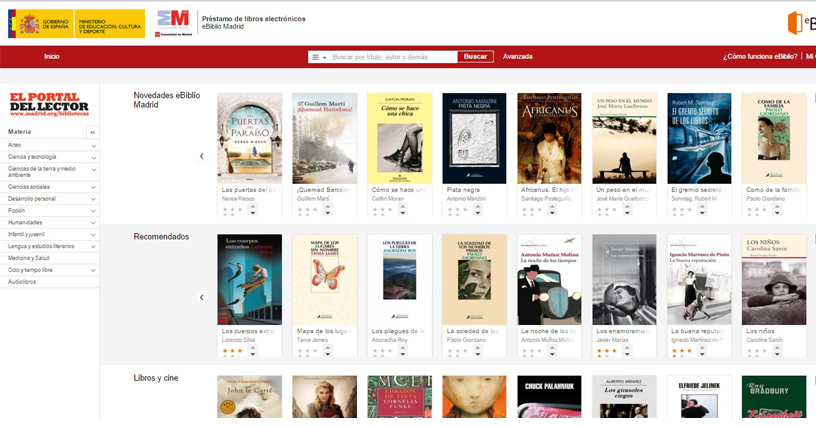This screenshot has width=816, height=426.
Task: Open the Libros y cine section heading
Action: tap(156, 378)
